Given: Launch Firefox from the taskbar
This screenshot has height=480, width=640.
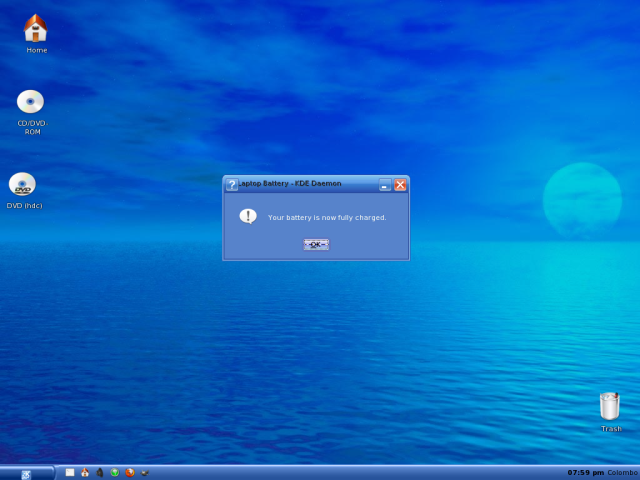Looking at the screenshot, I should pyautogui.click(x=130, y=472).
